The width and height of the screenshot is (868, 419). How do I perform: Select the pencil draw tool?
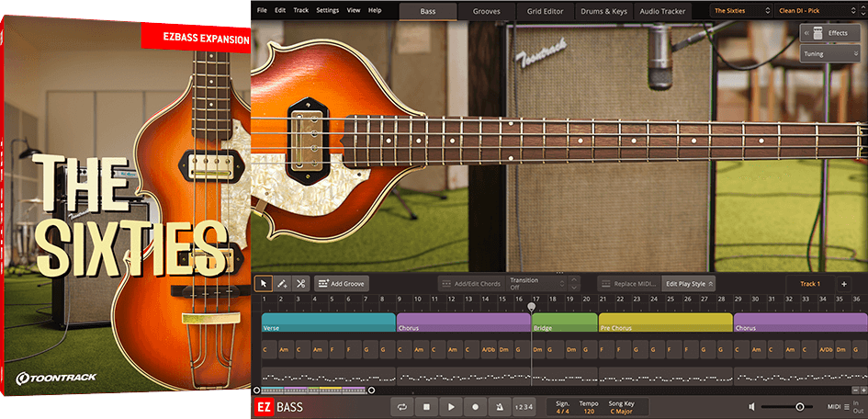(282, 284)
